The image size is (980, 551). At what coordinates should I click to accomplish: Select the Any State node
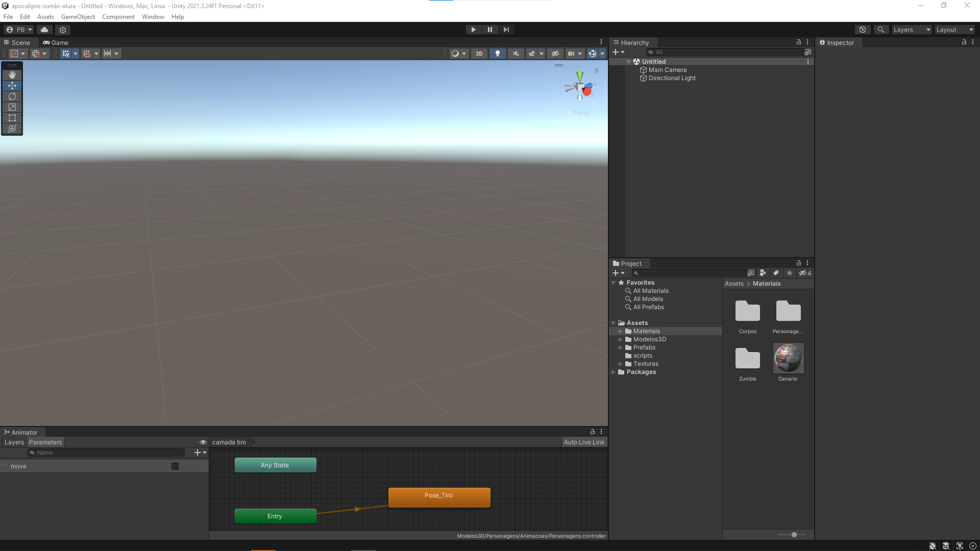click(276, 465)
